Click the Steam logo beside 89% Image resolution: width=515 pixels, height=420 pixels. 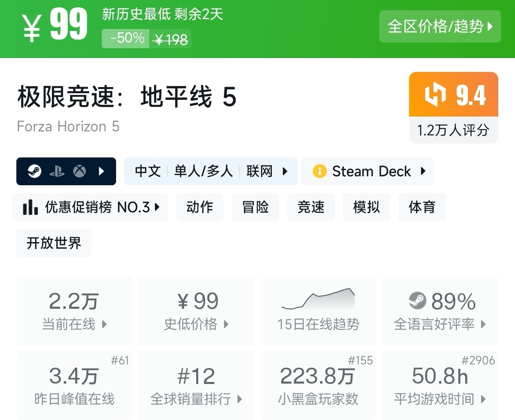[417, 301]
